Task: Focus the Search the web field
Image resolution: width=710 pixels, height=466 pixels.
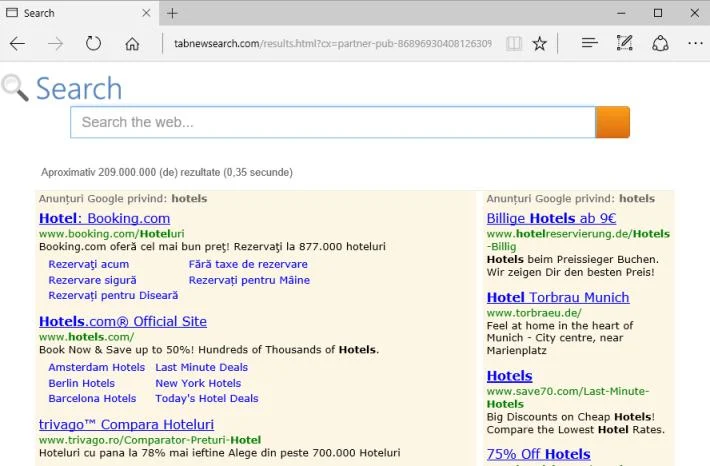Action: [x=333, y=122]
